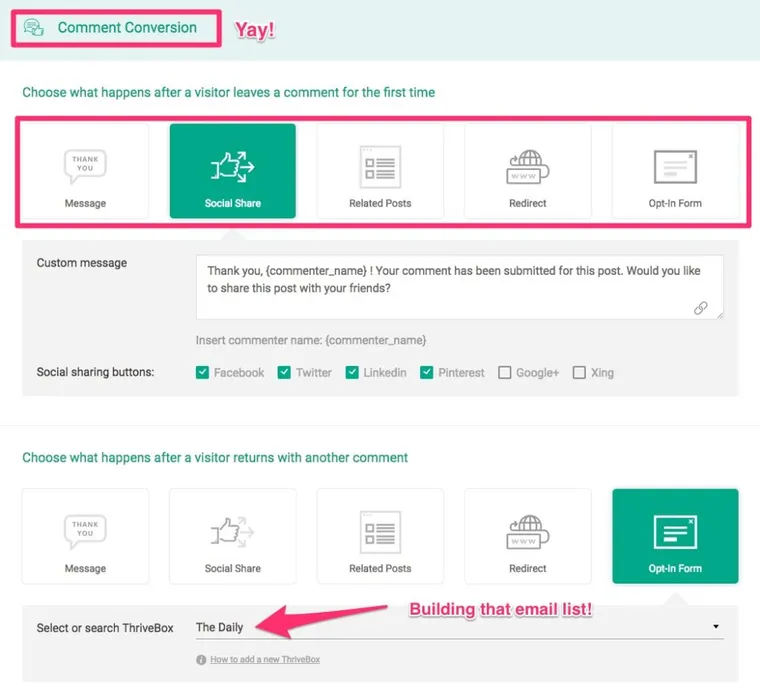
Task: Select Opt-In Form card for returning visitor
Action: (x=675, y=536)
